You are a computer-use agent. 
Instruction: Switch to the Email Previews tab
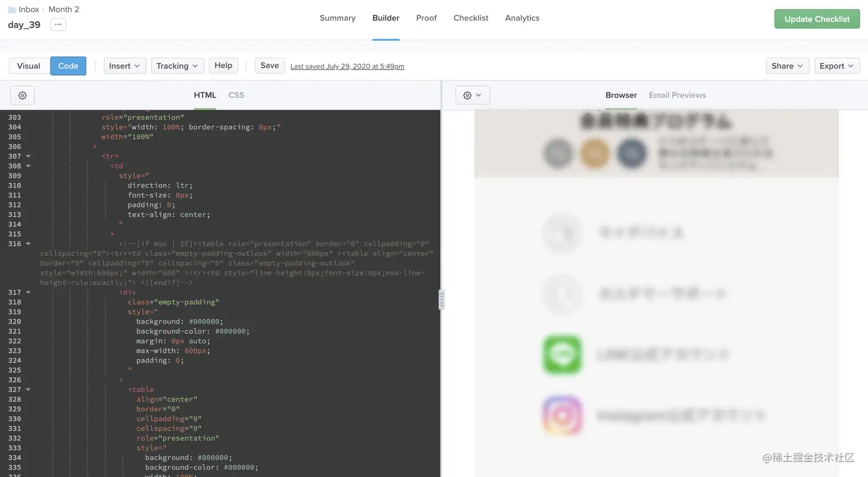(677, 95)
